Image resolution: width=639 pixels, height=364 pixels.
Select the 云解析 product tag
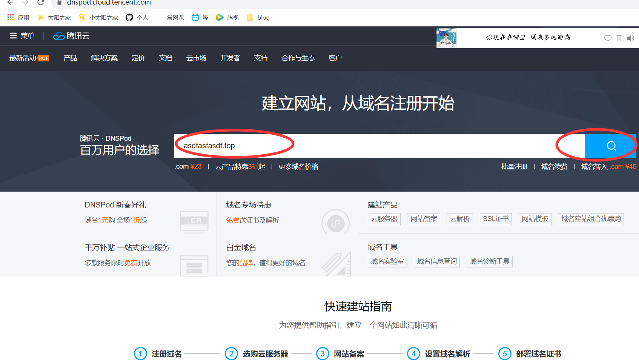460,219
